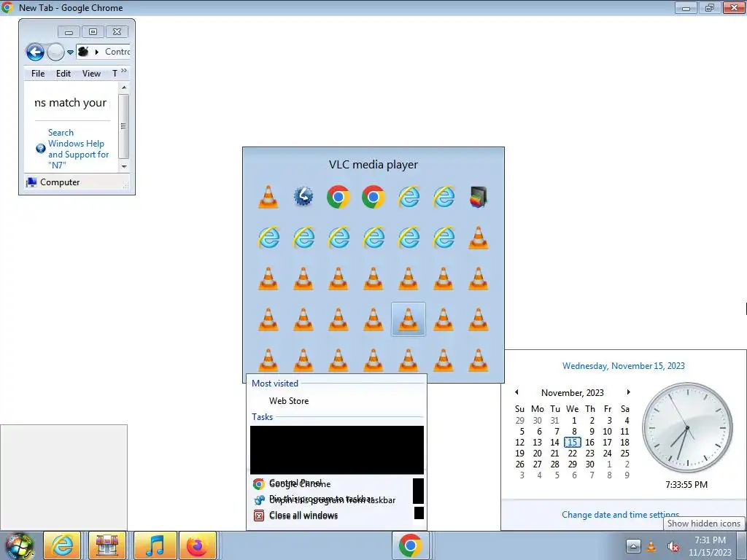The height and width of the screenshot is (560, 747).
Task: Click the vertical scrollbar thumb in Control Panel
Action: (124, 126)
